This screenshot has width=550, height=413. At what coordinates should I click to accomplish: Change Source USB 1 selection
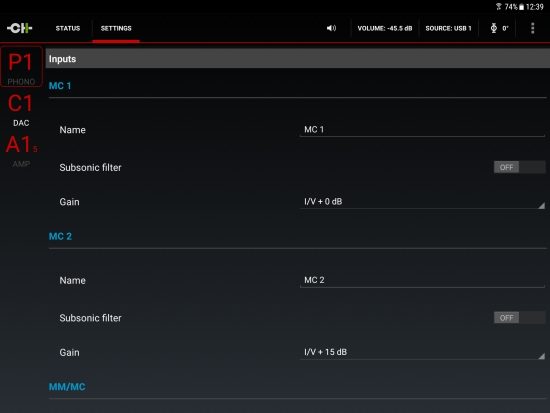click(x=448, y=28)
